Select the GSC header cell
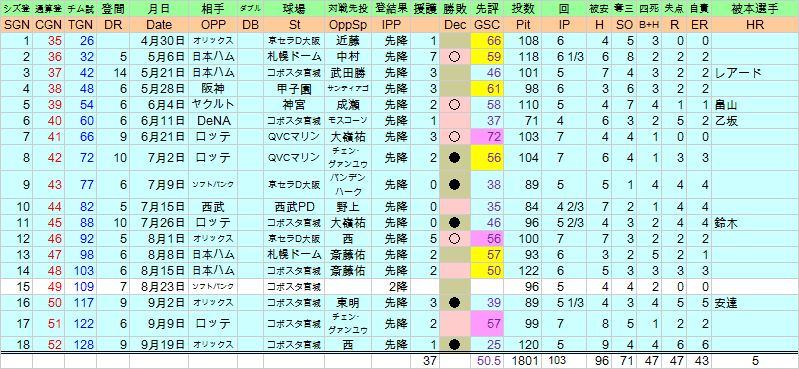 pyautogui.click(x=486, y=25)
